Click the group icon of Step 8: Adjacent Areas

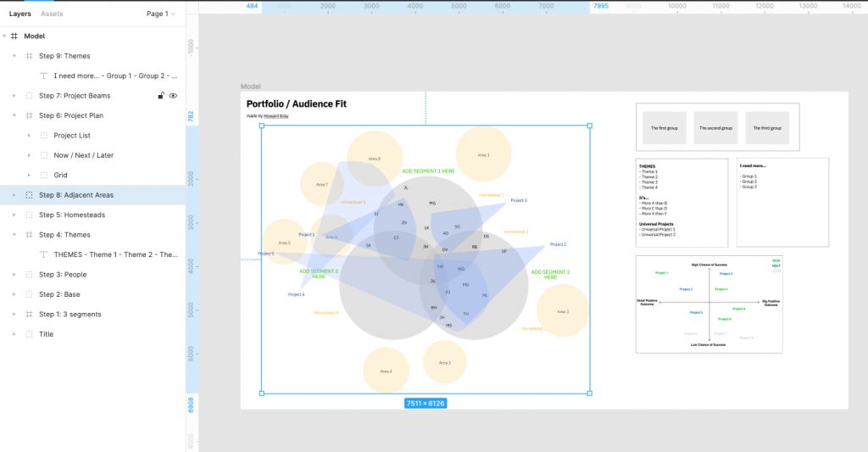[30, 195]
